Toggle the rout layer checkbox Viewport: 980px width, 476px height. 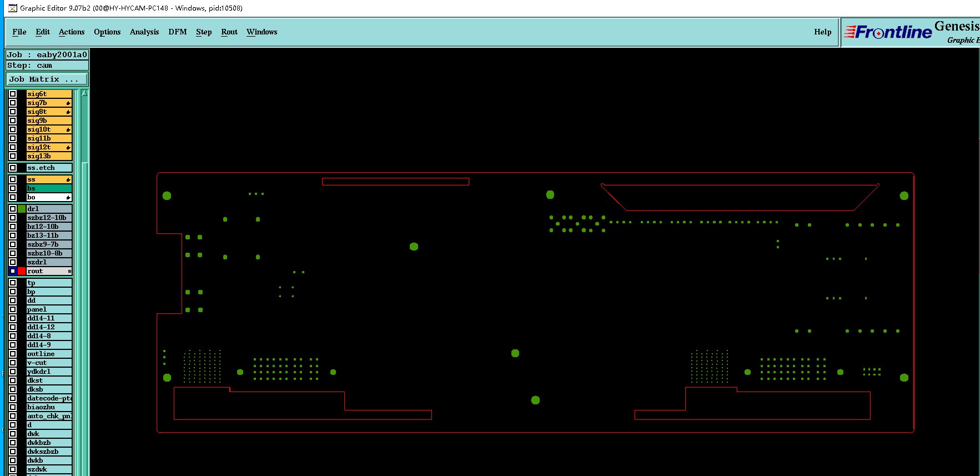(x=13, y=271)
